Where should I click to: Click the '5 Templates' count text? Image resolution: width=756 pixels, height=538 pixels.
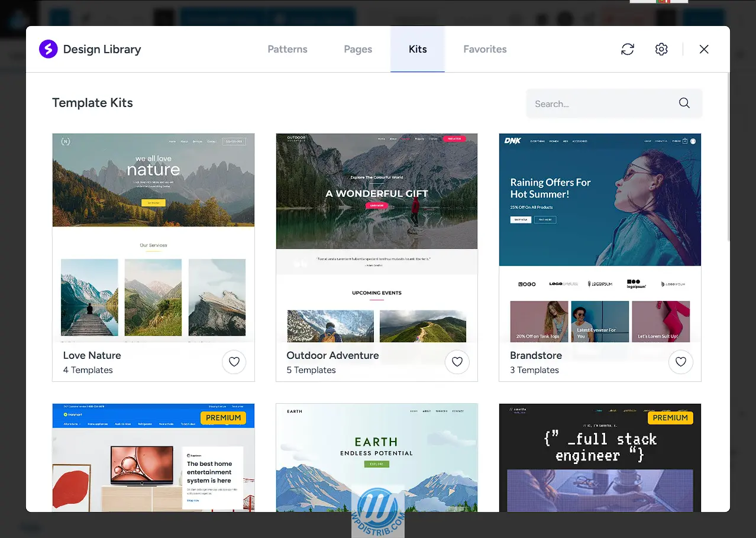[x=311, y=370]
